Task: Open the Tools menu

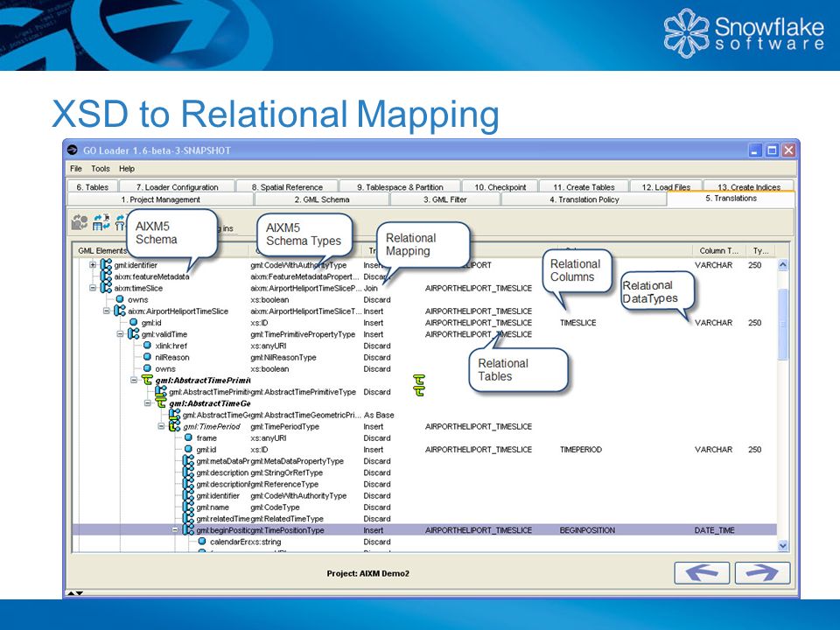Action: click(100, 168)
